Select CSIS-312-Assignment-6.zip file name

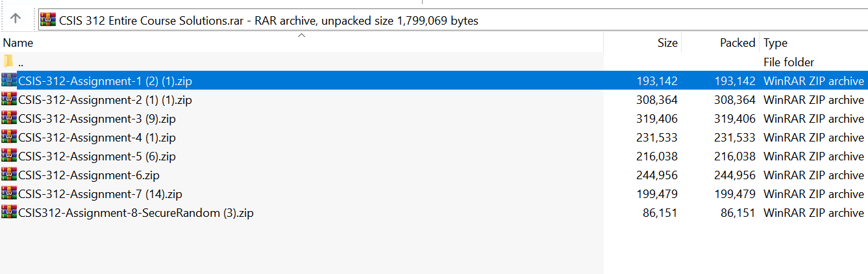click(x=89, y=175)
